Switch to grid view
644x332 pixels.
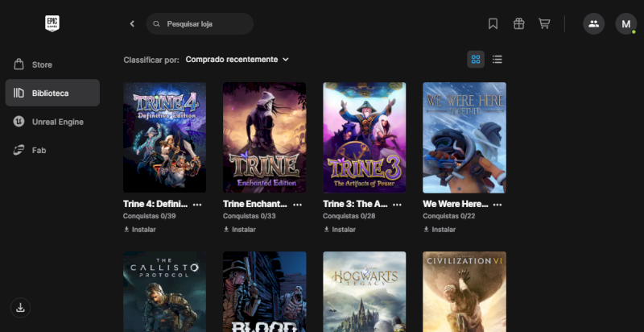tap(476, 60)
